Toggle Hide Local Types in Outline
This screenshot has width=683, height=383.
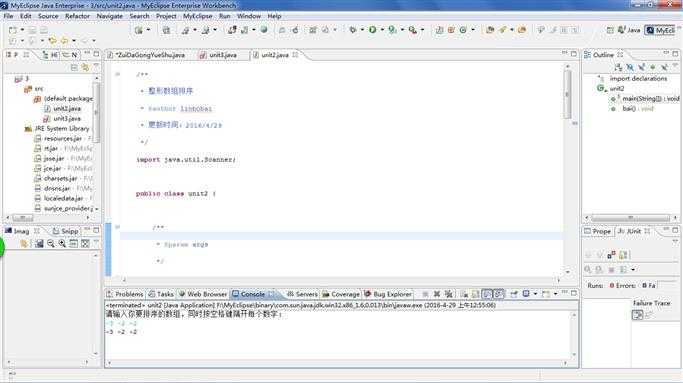pos(664,67)
